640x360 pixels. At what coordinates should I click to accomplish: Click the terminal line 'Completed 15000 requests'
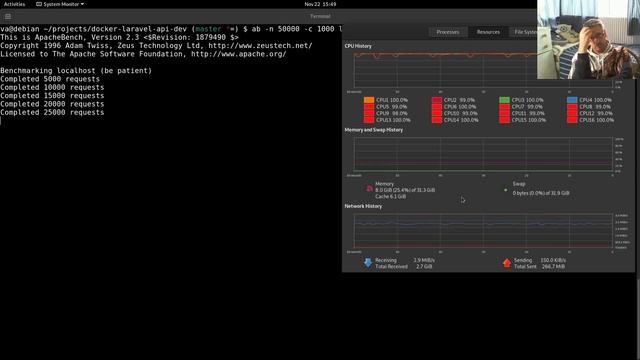[x=52, y=96]
